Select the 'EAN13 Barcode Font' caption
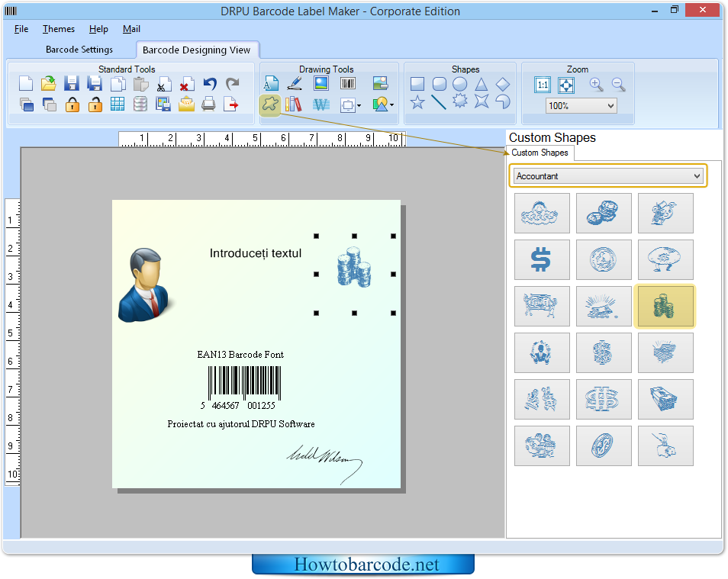Image resolution: width=728 pixels, height=579 pixels. click(x=240, y=355)
